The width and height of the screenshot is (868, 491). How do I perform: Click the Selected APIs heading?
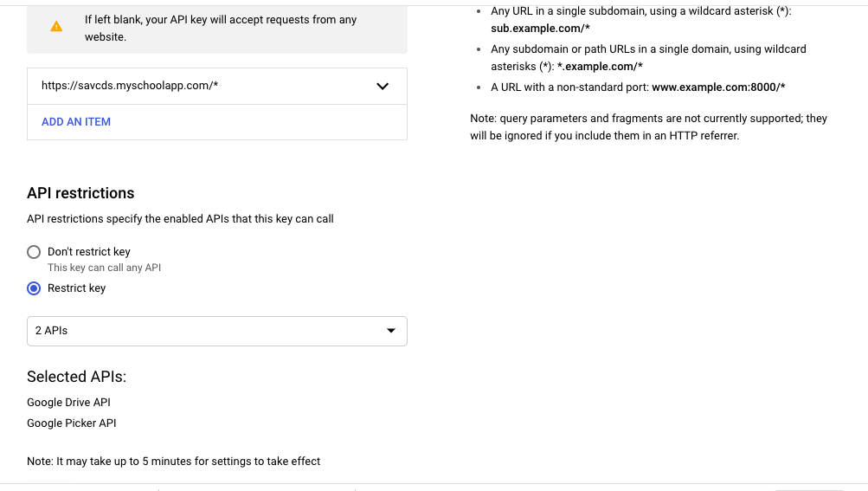pos(76,377)
